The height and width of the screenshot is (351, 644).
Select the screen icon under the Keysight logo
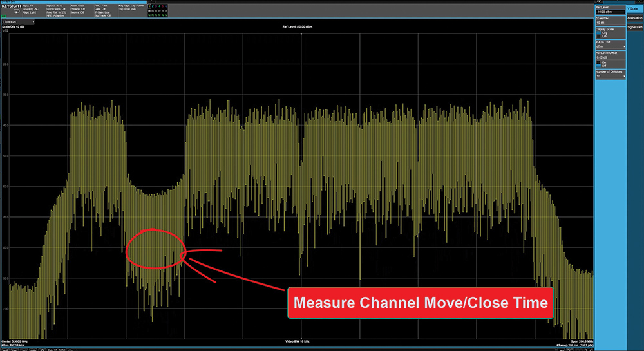pos(17,11)
